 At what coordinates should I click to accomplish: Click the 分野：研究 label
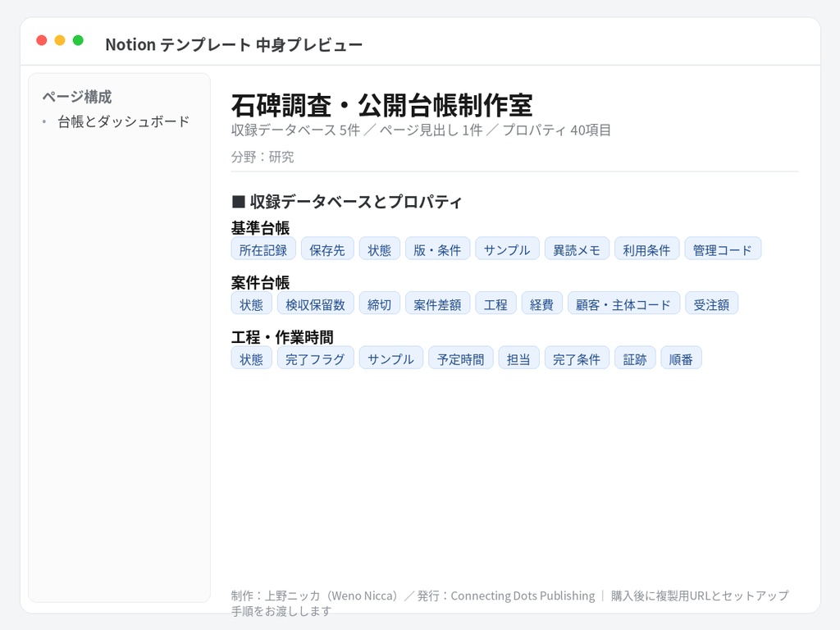pyautogui.click(x=262, y=157)
